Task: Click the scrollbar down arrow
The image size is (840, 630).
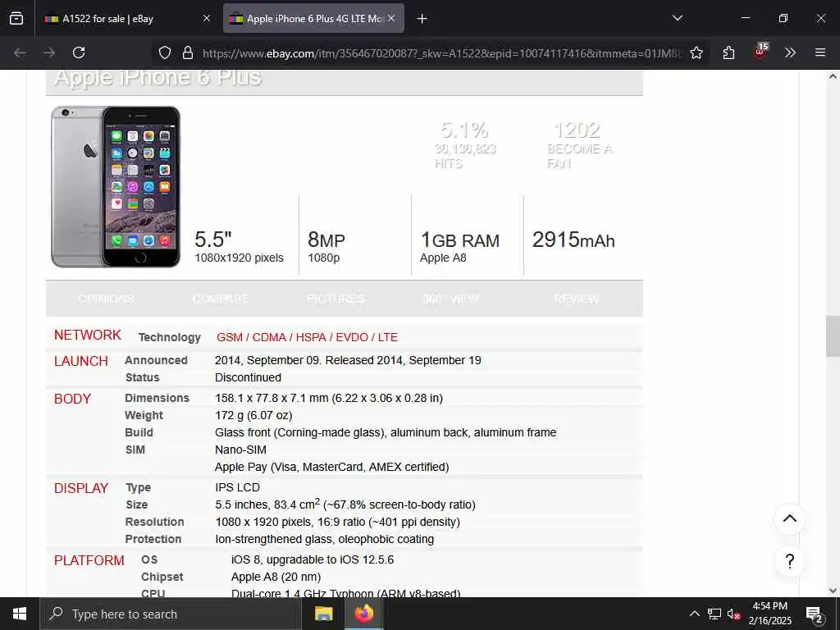Action: pyautogui.click(x=833, y=591)
